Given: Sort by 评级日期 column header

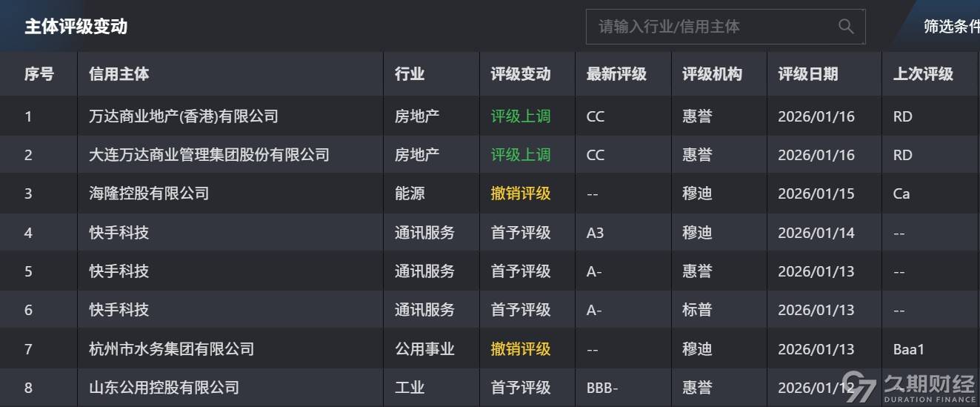Looking at the screenshot, I should coord(808,74).
